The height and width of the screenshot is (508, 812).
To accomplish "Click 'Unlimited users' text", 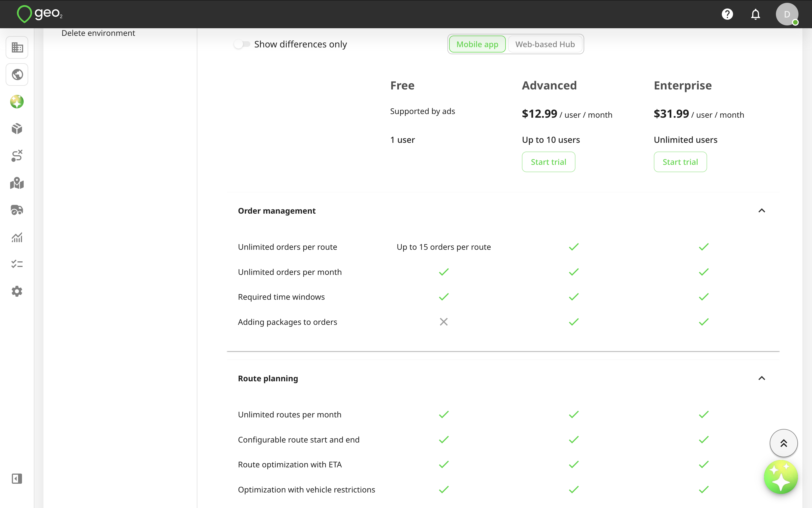I will [685, 140].
